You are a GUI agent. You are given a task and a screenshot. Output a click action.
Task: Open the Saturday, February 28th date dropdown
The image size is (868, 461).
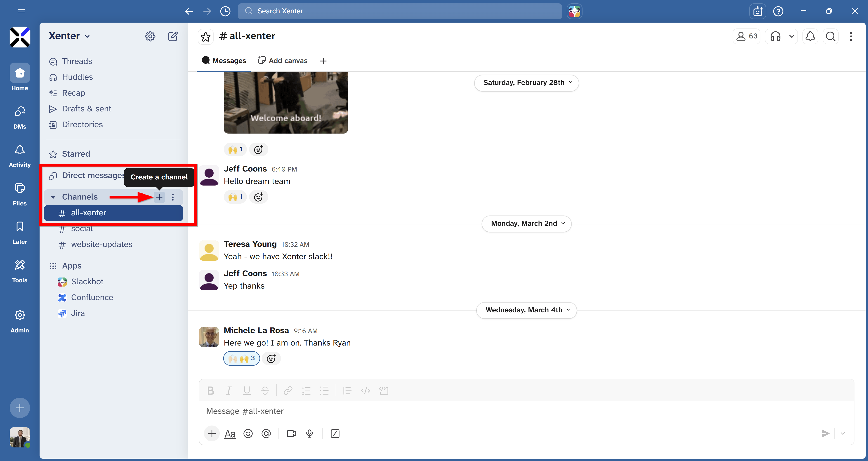(526, 83)
